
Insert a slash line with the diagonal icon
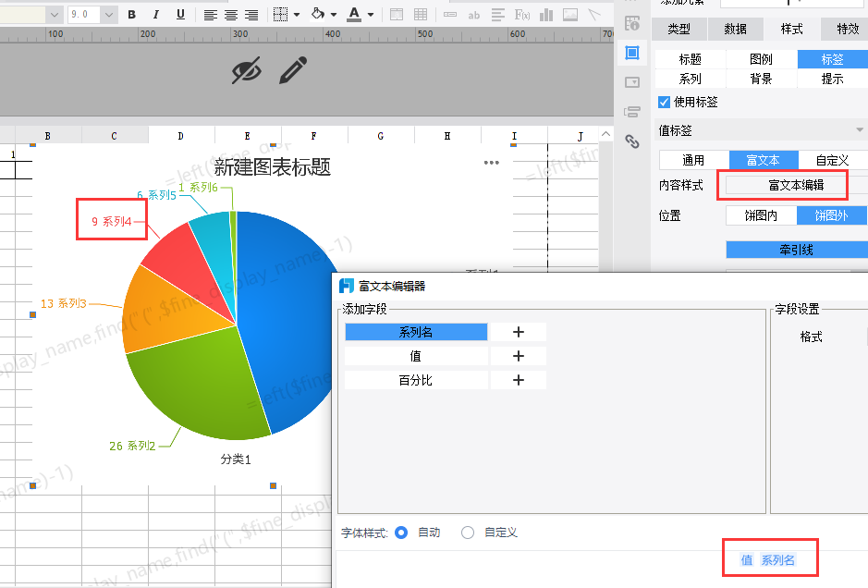click(594, 15)
